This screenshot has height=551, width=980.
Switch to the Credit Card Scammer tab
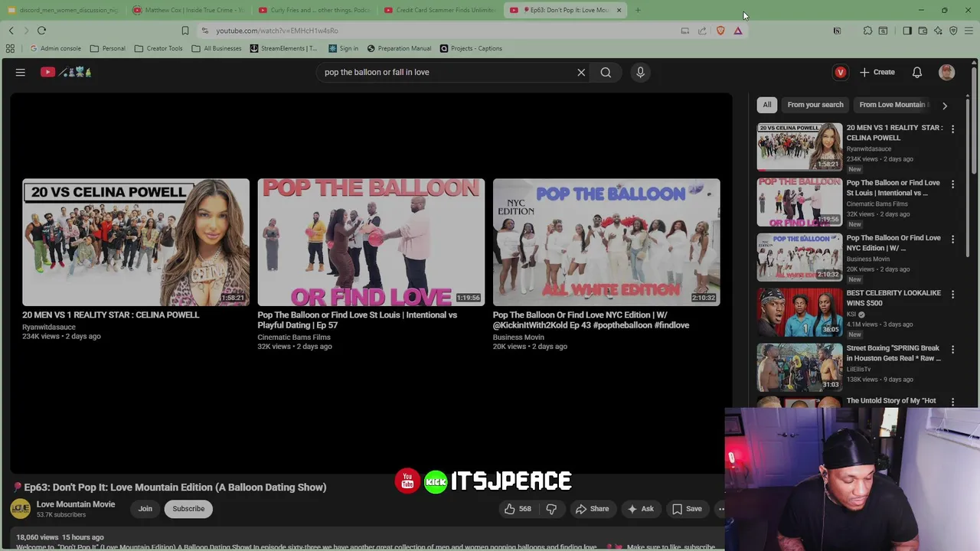pos(440,10)
